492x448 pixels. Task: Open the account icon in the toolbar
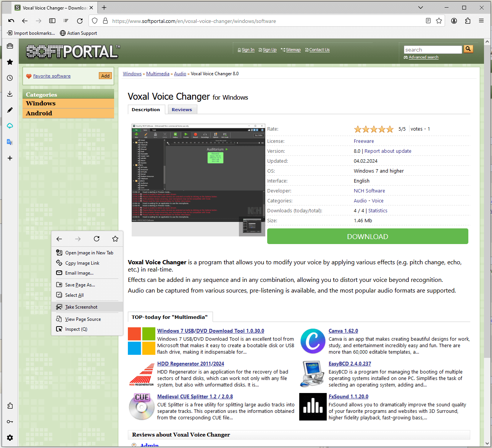tap(454, 21)
